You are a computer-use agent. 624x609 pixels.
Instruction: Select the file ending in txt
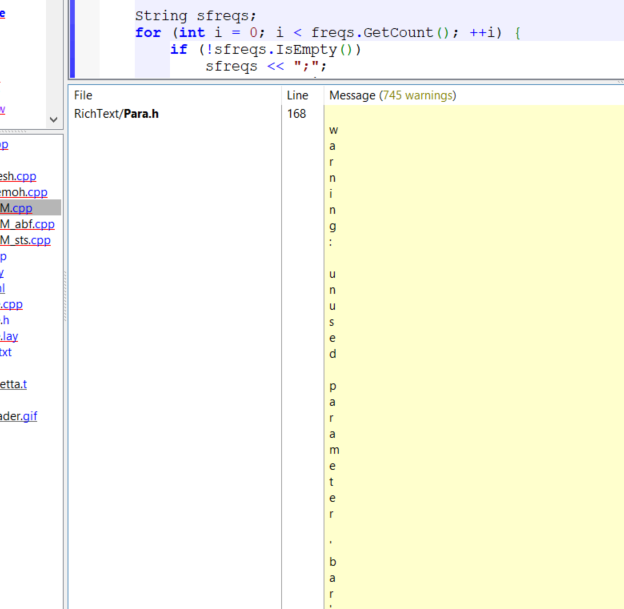[6, 352]
